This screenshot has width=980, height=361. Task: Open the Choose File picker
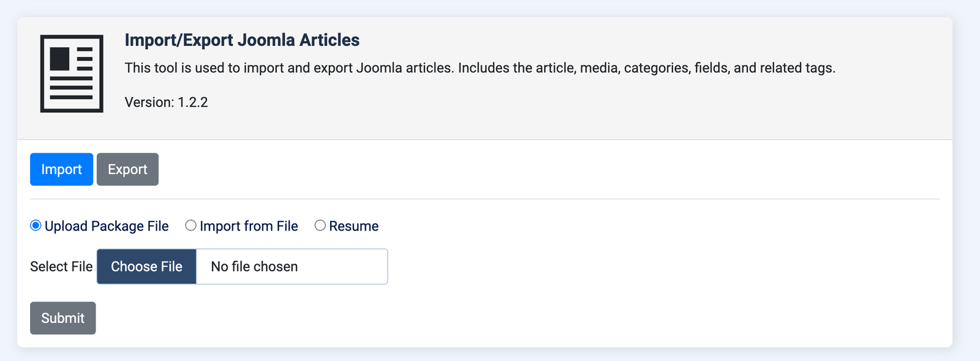coord(146,267)
